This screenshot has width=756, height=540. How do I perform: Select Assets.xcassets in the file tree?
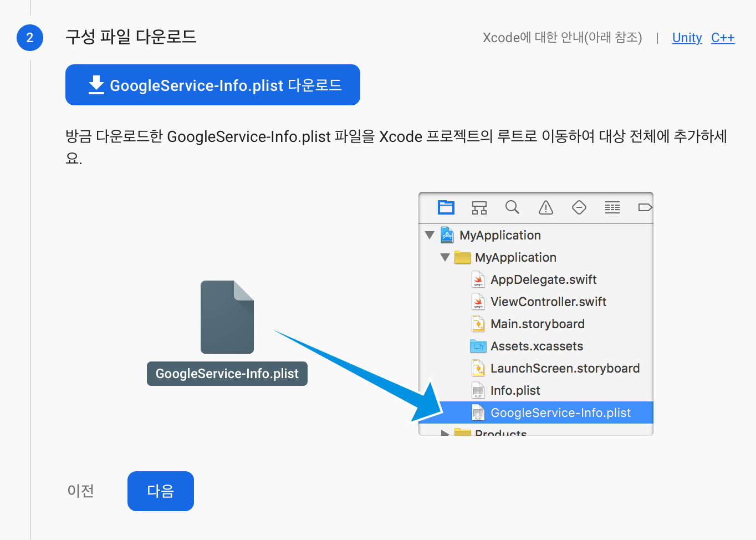(537, 346)
